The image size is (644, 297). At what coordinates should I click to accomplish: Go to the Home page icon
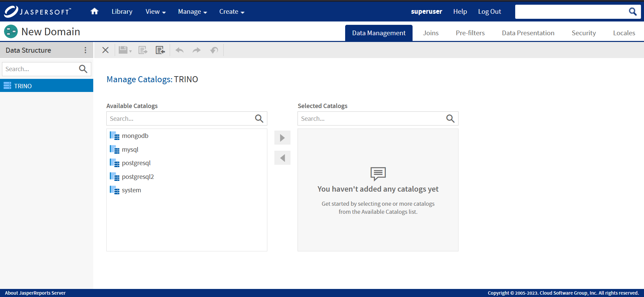pyautogui.click(x=95, y=11)
